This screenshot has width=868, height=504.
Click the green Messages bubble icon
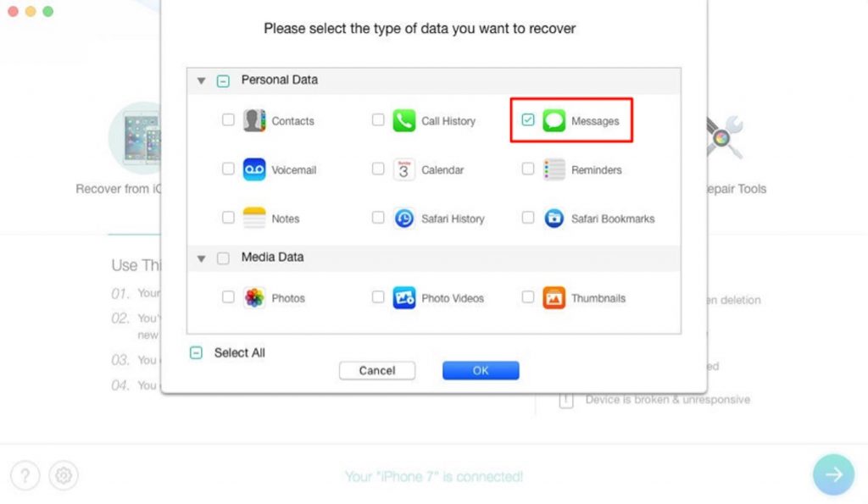pyautogui.click(x=554, y=120)
